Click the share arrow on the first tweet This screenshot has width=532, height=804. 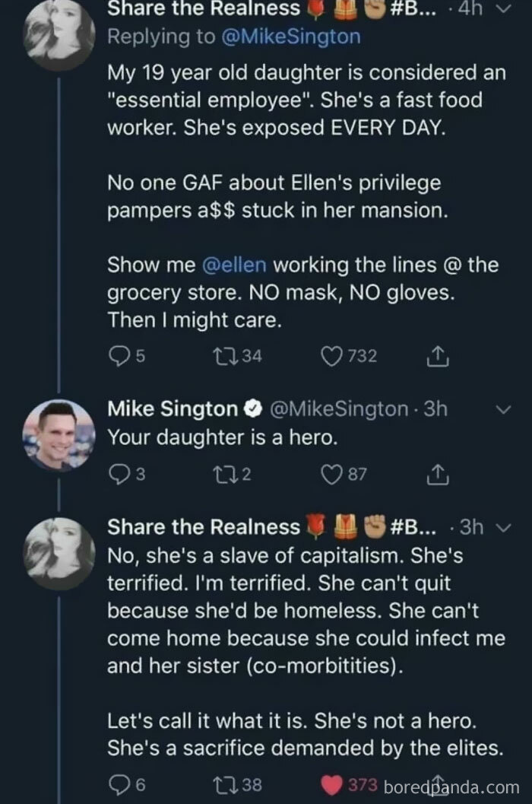pos(437,355)
